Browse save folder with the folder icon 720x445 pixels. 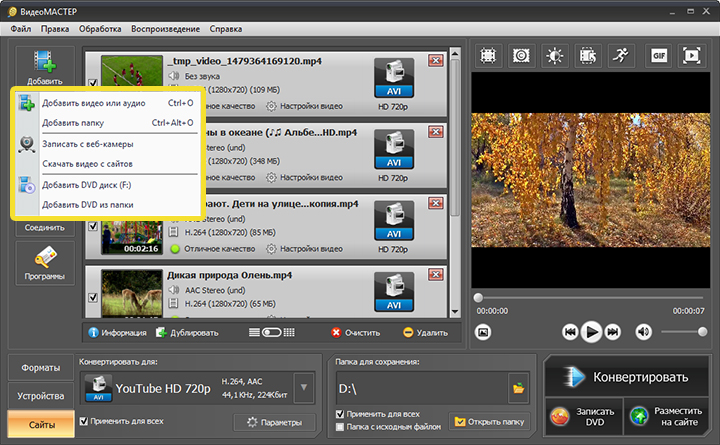pyautogui.click(x=518, y=388)
